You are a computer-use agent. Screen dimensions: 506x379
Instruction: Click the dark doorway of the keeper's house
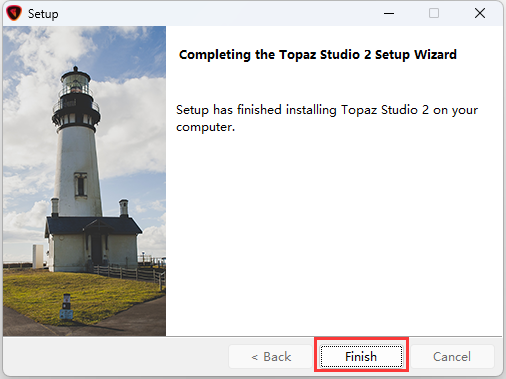[96, 248]
